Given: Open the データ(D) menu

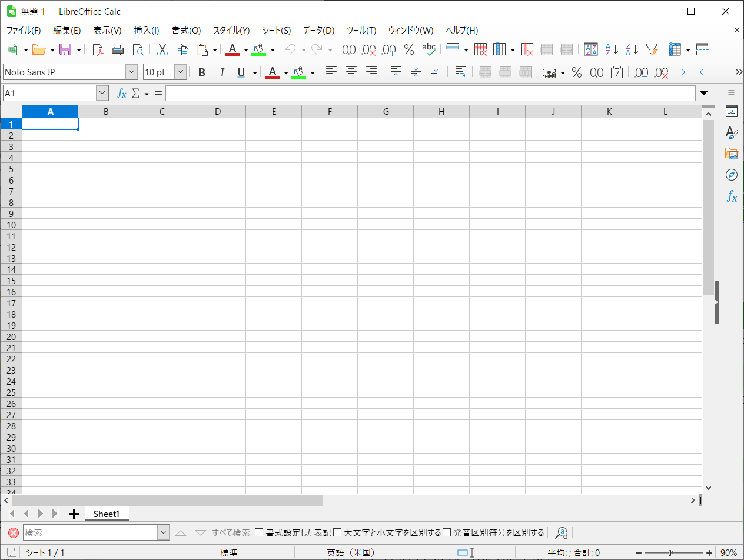Looking at the screenshot, I should [318, 31].
